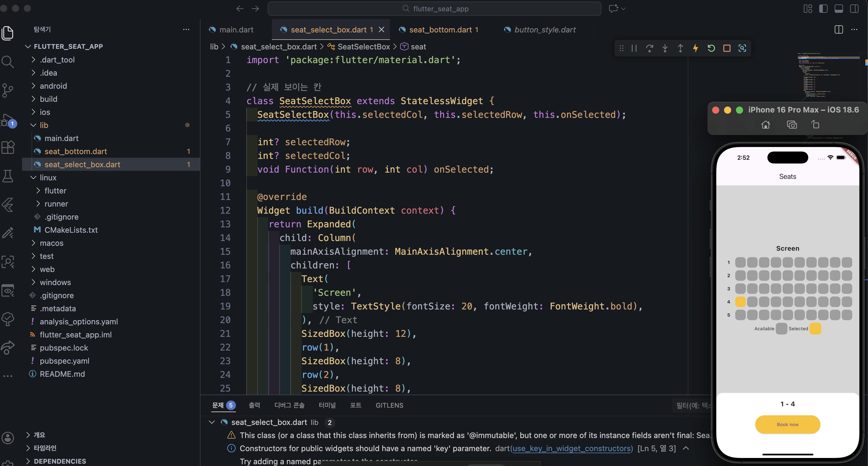Collapse the seat_select_box.dart problems group

click(x=212, y=422)
